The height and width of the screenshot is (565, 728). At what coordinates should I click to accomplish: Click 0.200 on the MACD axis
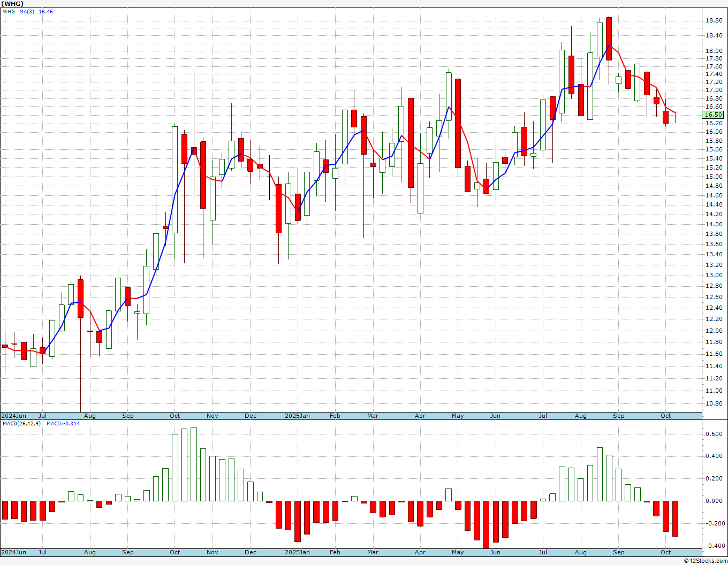tap(714, 479)
